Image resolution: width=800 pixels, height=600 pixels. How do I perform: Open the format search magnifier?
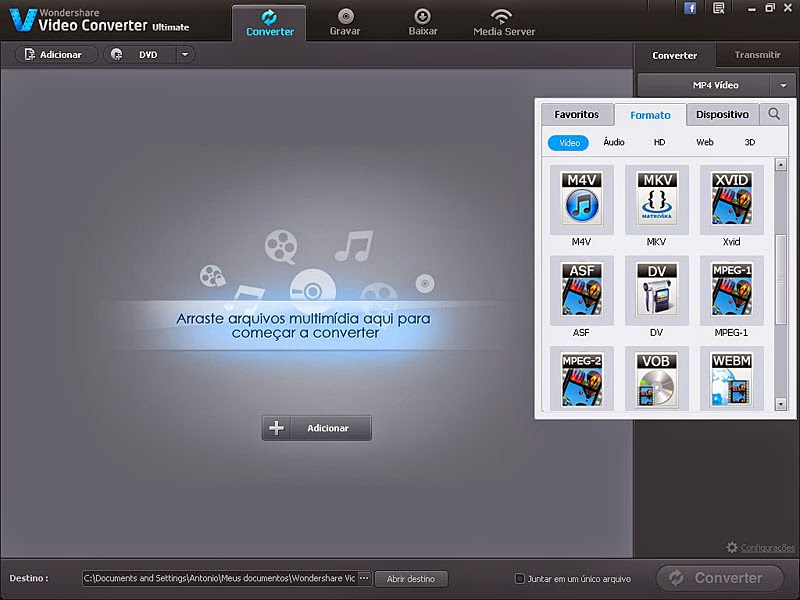tap(774, 114)
